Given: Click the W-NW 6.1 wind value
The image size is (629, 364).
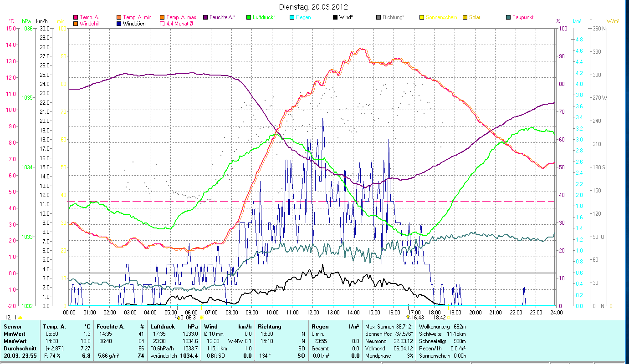Looking at the screenshot, I should pos(240,341).
